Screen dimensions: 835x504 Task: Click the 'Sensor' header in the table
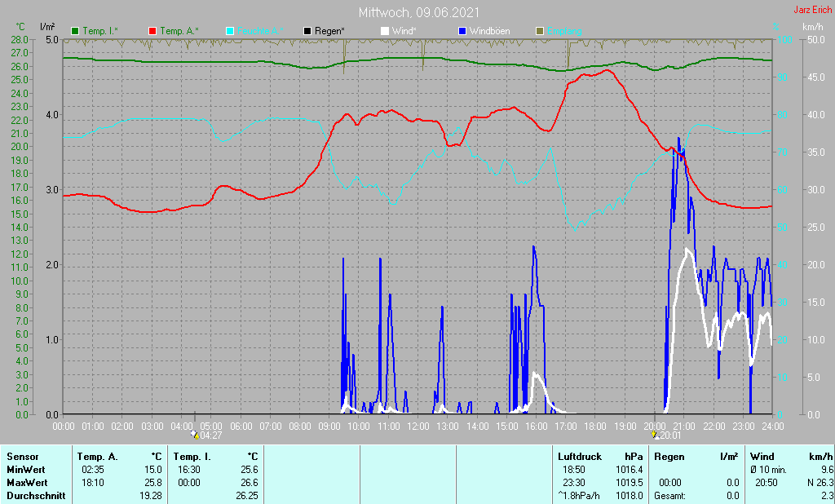point(23,457)
